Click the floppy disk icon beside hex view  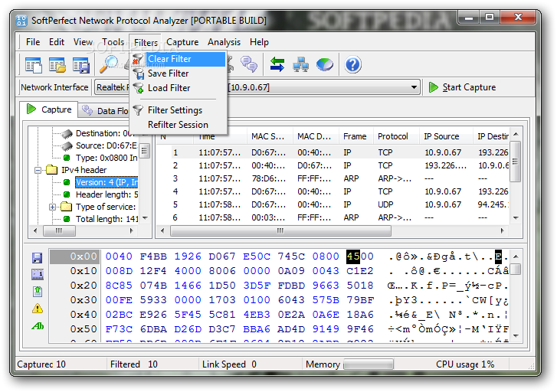pyautogui.click(x=37, y=258)
